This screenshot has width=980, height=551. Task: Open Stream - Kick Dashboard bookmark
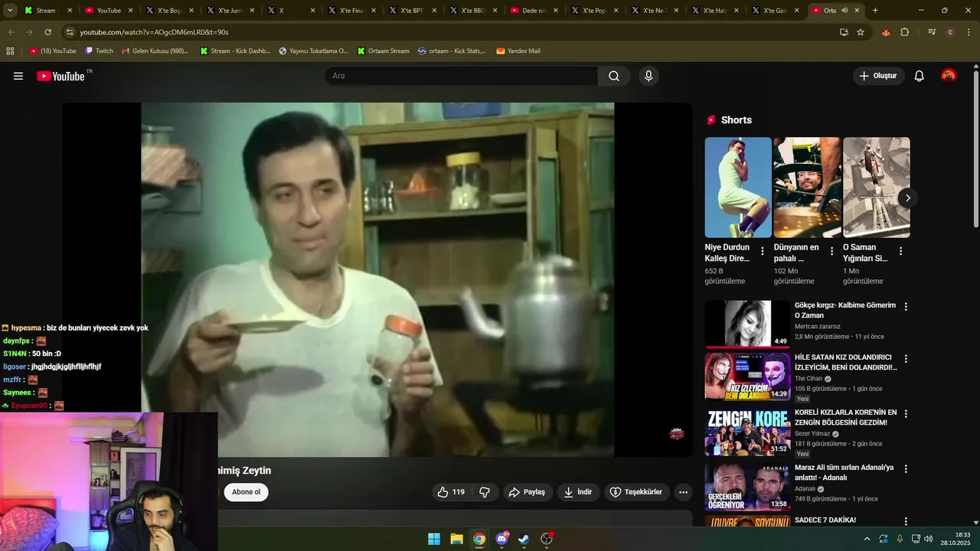(235, 51)
